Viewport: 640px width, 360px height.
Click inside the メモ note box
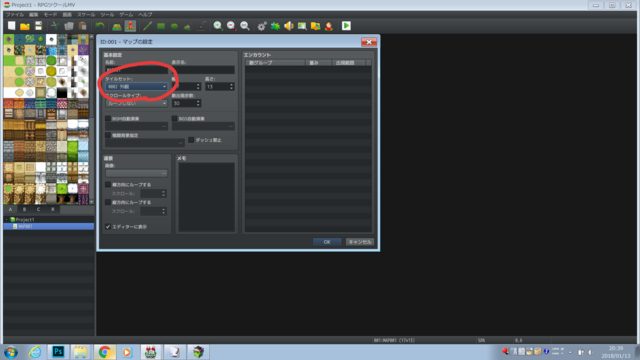click(207, 197)
